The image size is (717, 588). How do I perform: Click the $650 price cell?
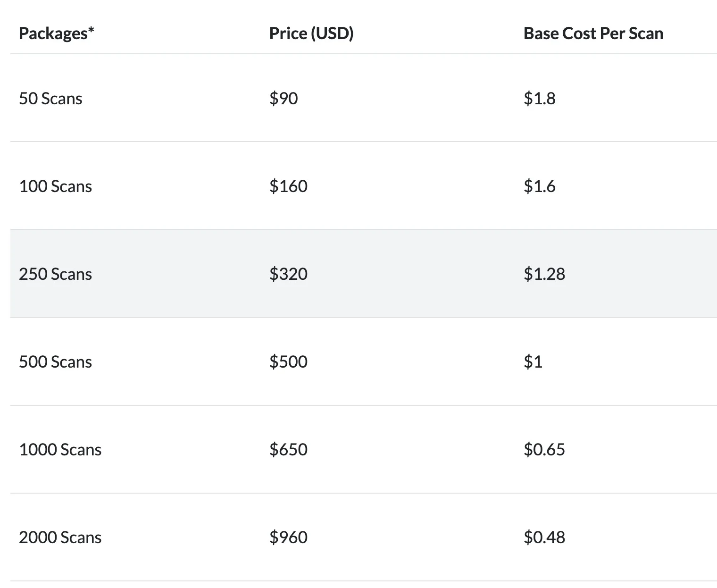[288, 450]
